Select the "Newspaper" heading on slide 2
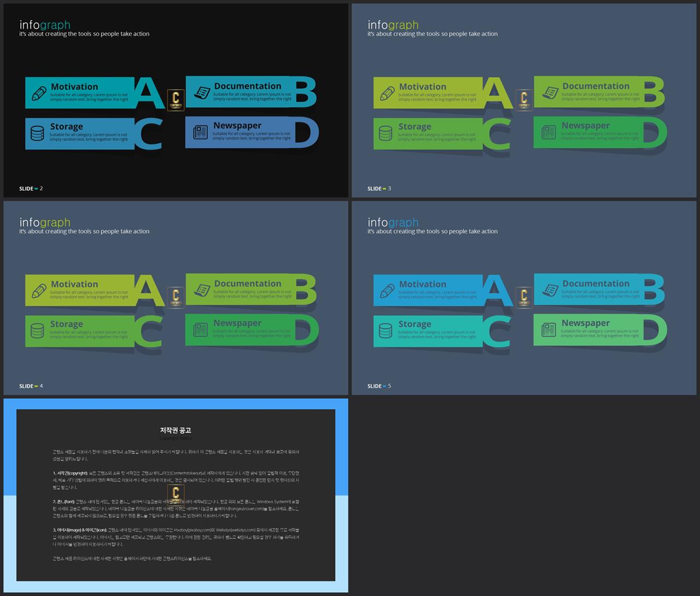 coord(237,126)
